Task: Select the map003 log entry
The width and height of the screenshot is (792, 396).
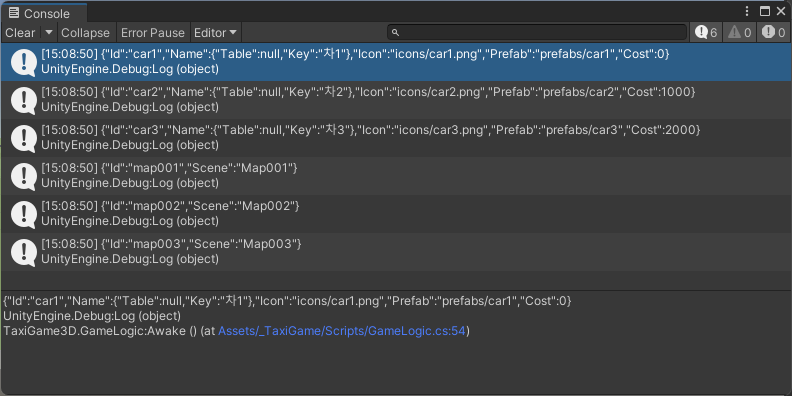Action: (396, 252)
